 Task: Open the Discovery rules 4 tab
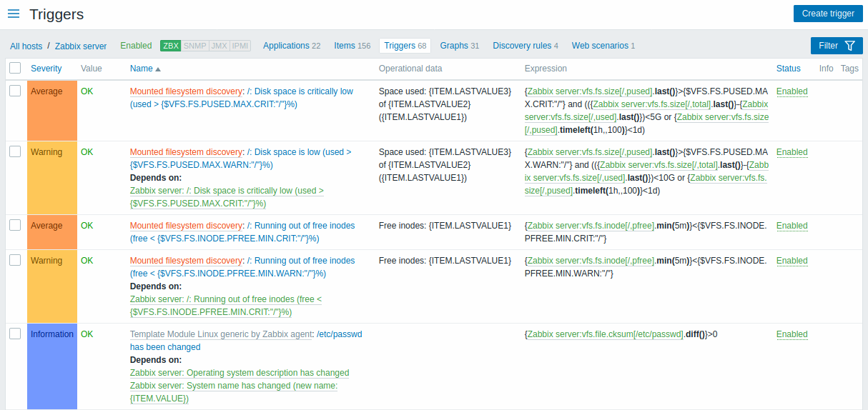[526, 46]
